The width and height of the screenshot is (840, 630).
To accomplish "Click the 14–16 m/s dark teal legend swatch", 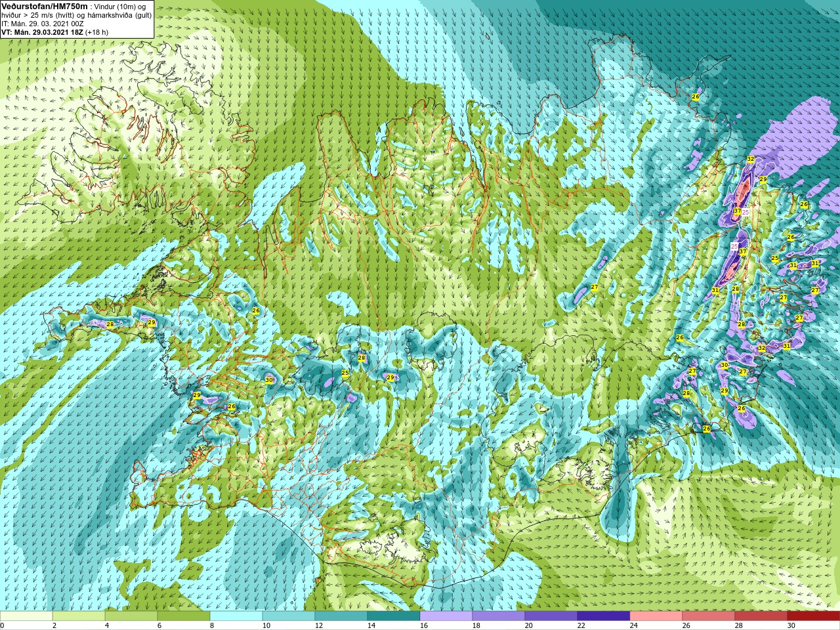I will [394, 616].
